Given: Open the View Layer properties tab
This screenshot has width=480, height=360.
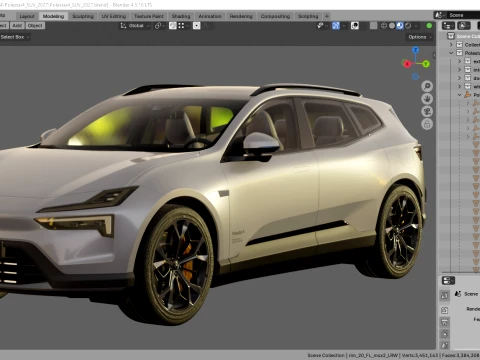Looking at the screenshot, I should point(444,334).
